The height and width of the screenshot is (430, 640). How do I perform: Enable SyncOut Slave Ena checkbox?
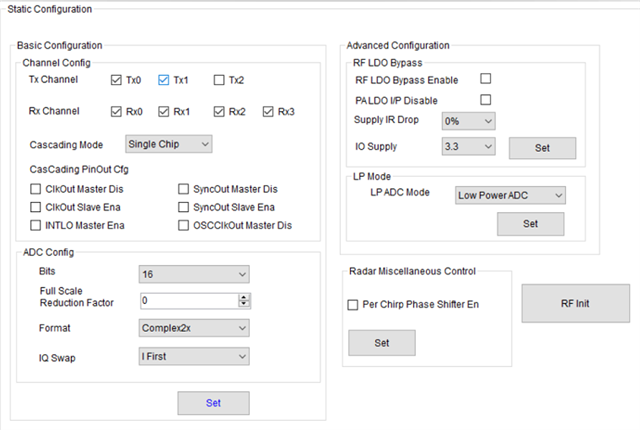click(x=183, y=206)
